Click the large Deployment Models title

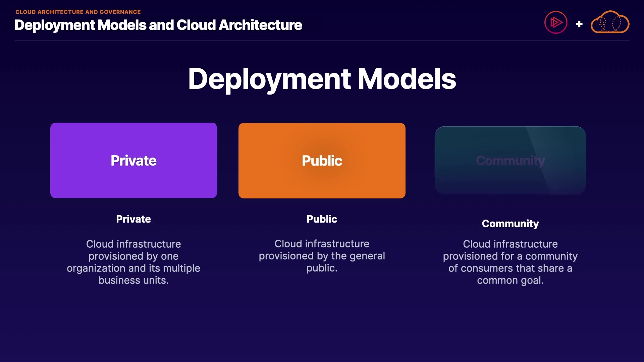click(322, 79)
